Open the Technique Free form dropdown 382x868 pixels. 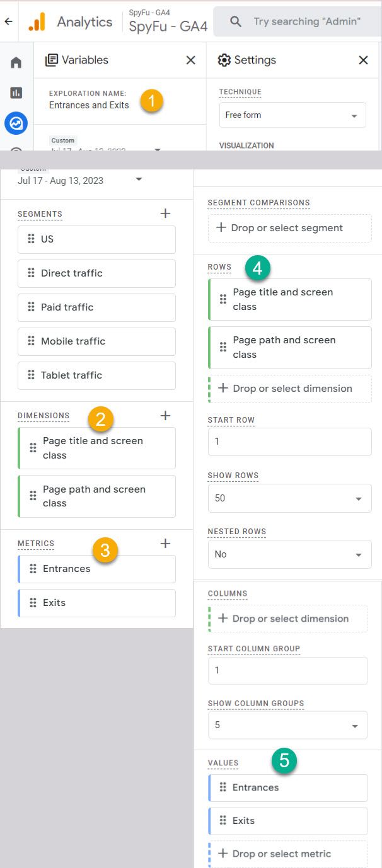[x=292, y=115]
